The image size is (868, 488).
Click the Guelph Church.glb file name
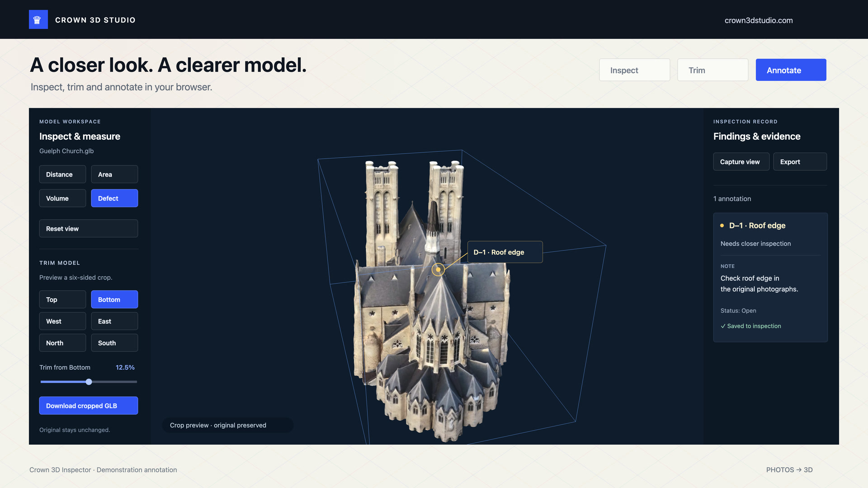pos(66,151)
